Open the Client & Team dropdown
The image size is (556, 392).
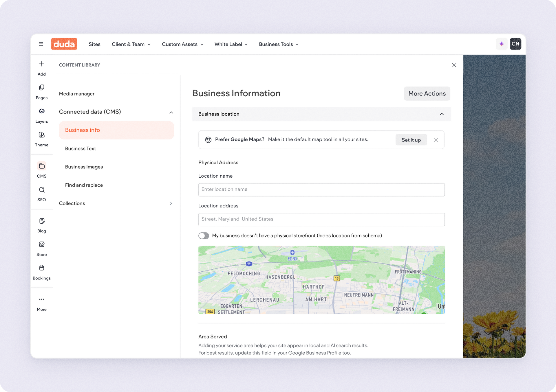131,44
